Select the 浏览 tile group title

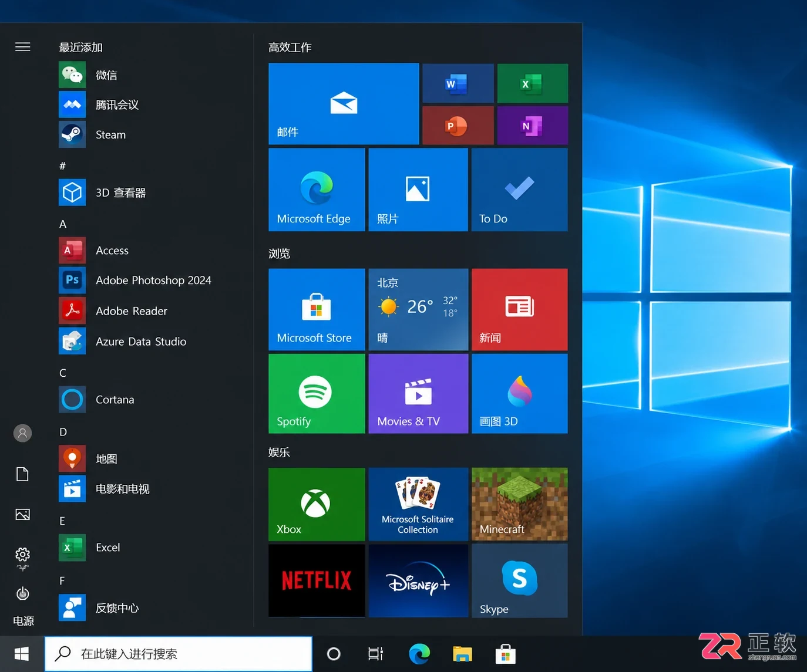[x=280, y=254]
